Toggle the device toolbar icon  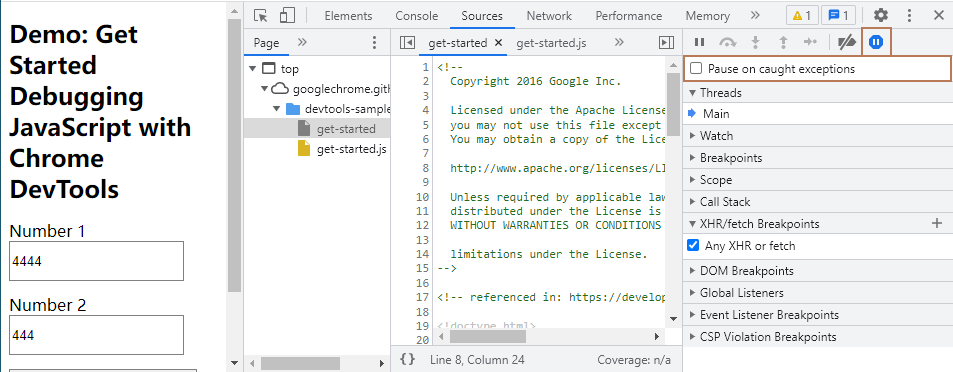tap(287, 16)
